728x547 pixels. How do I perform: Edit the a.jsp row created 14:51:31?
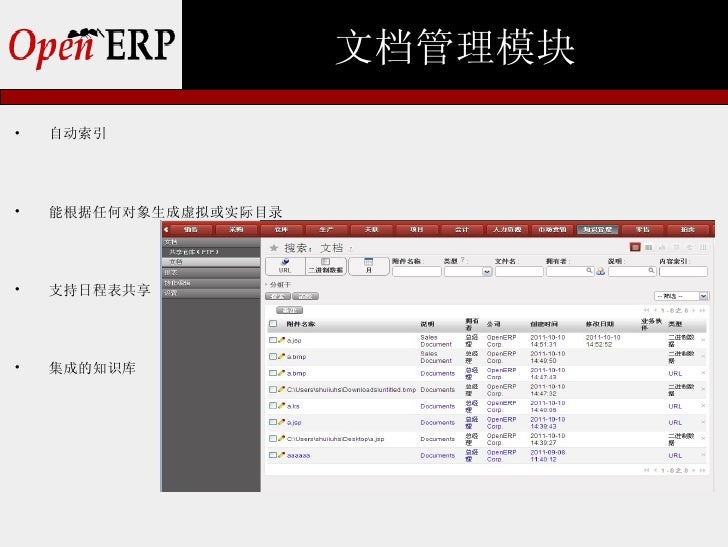tap(281, 340)
